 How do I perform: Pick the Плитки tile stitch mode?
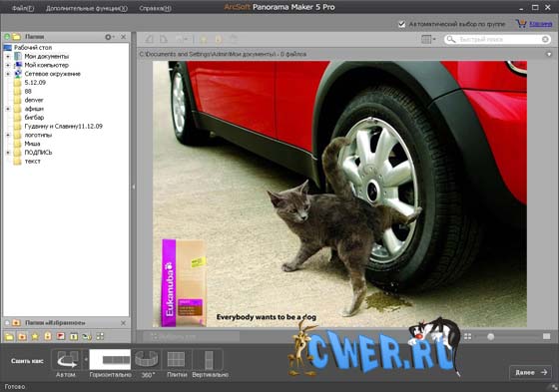tap(177, 359)
